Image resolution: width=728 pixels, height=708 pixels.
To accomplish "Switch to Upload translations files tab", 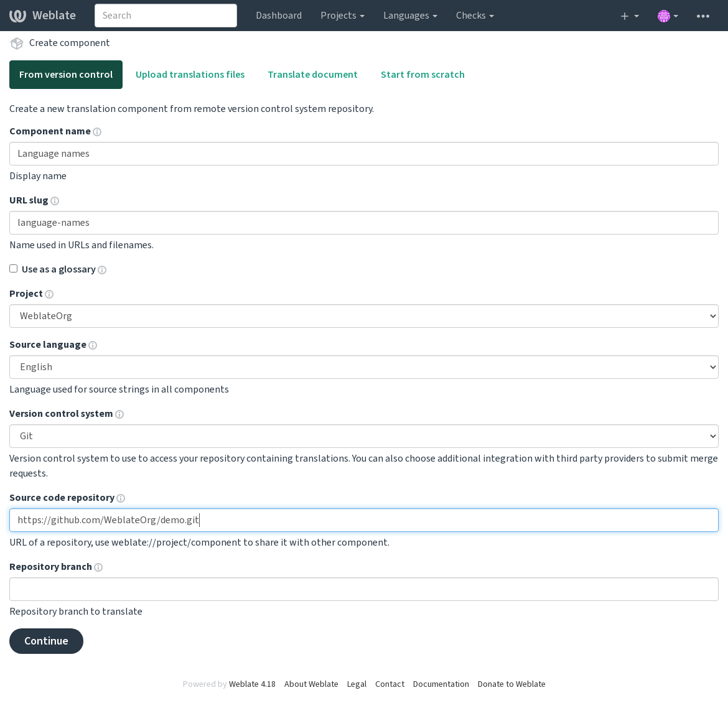I will 190,75.
